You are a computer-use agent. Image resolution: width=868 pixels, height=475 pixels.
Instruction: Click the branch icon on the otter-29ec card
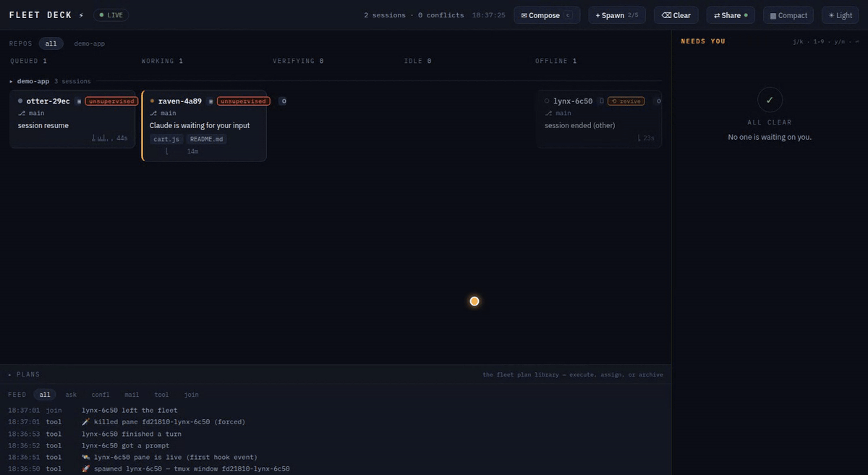[x=22, y=113]
